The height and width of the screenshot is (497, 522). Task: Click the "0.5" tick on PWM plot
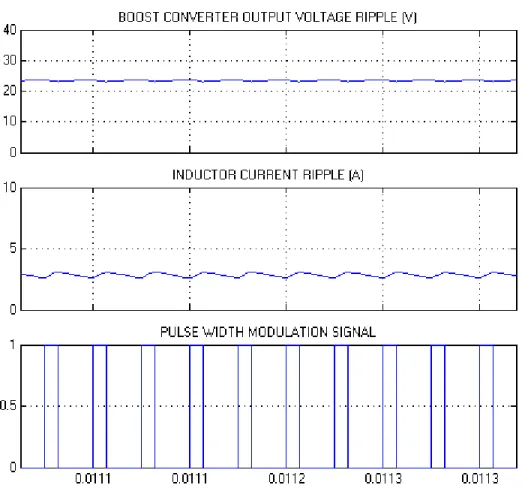(8, 406)
